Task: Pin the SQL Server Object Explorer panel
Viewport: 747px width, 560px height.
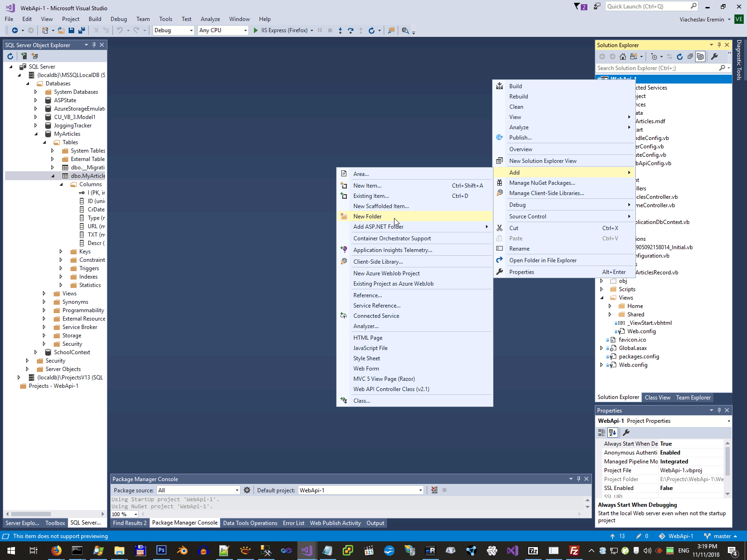Action: (x=94, y=45)
